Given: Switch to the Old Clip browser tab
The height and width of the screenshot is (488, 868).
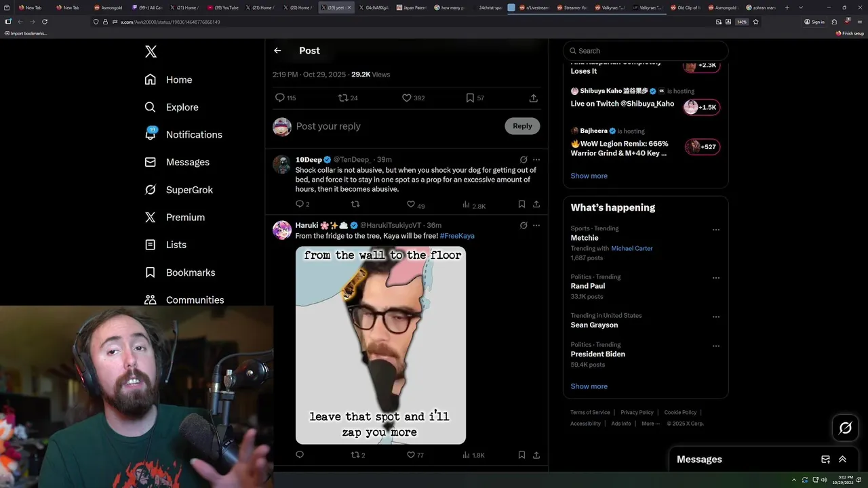Looking at the screenshot, I should (686, 7).
